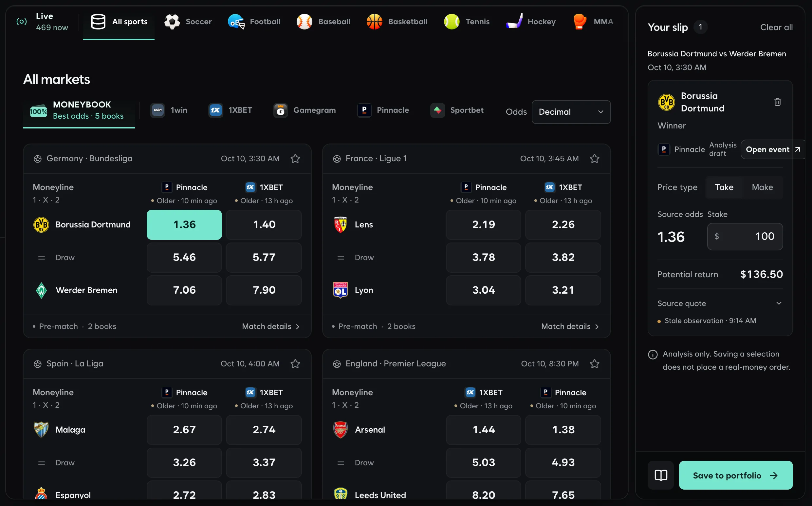The height and width of the screenshot is (506, 812).
Task: Select the Tennis ball sport icon
Action: coord(452,22)
